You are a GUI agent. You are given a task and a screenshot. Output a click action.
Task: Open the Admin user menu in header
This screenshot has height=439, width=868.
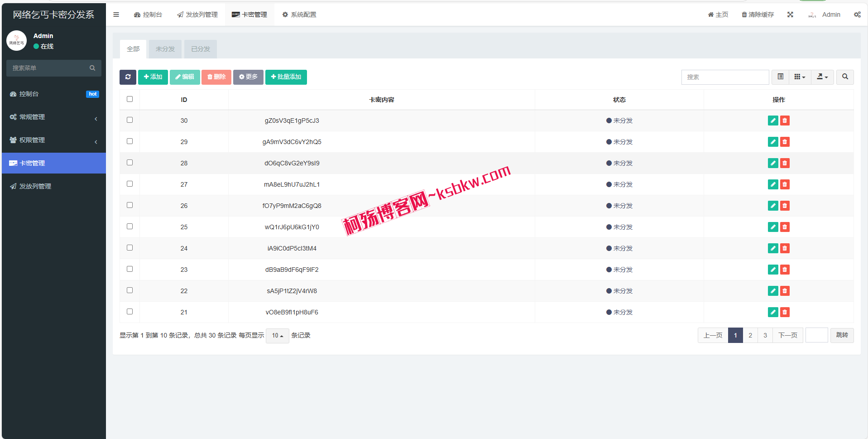coord(824,14)
